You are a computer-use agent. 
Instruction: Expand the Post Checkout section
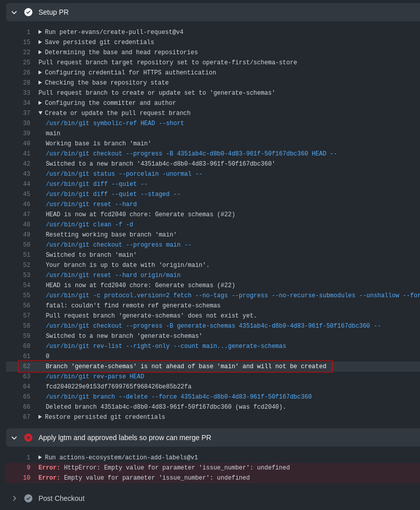14,498
